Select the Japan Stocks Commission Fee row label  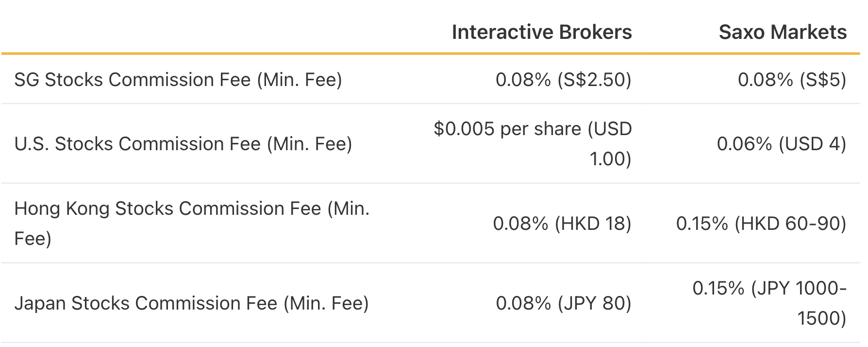(191, 303)
